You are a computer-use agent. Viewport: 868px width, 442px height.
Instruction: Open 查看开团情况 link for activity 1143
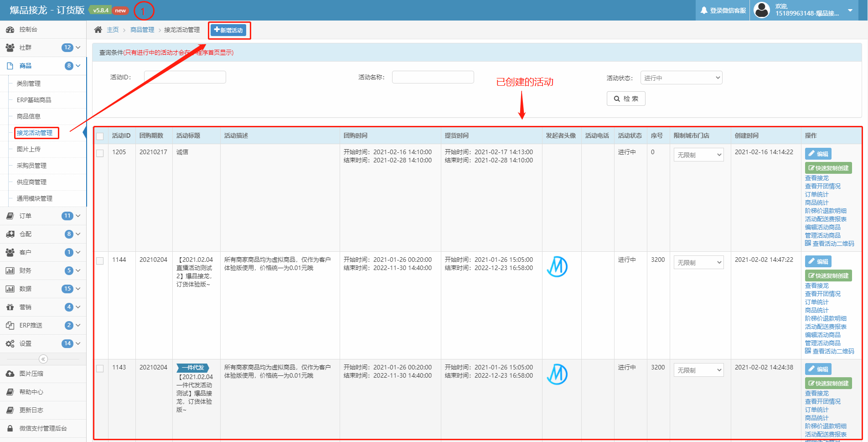click(x=822, y=401)
